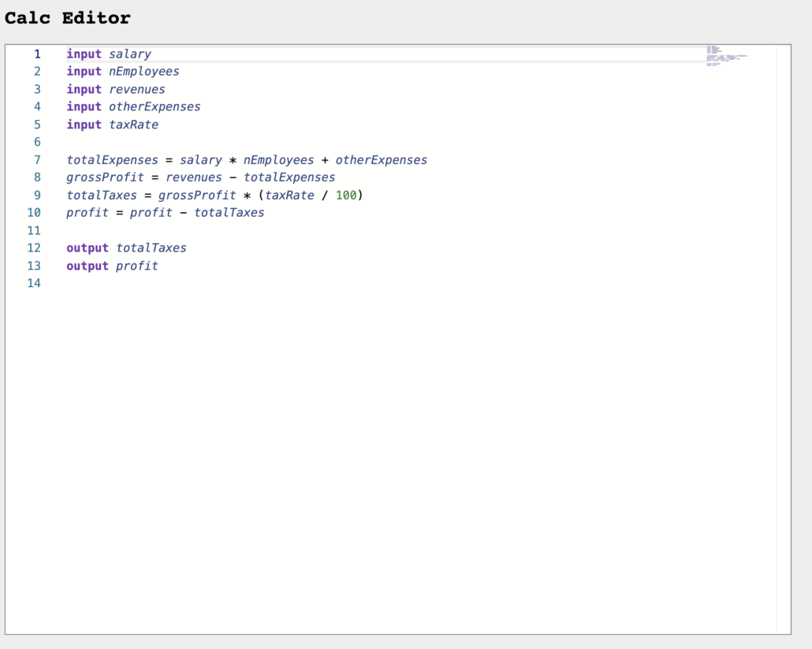Select the variable name salary on line 1
This screenshot has height=649, width=812.
[x=130, y=54]
